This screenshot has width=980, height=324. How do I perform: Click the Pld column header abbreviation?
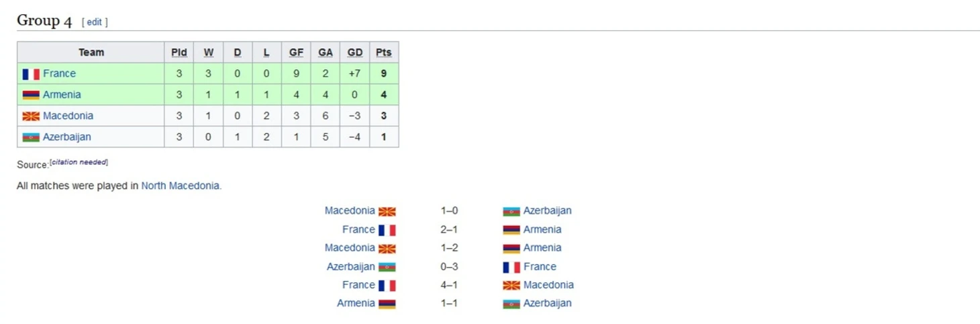pos(179,52)
